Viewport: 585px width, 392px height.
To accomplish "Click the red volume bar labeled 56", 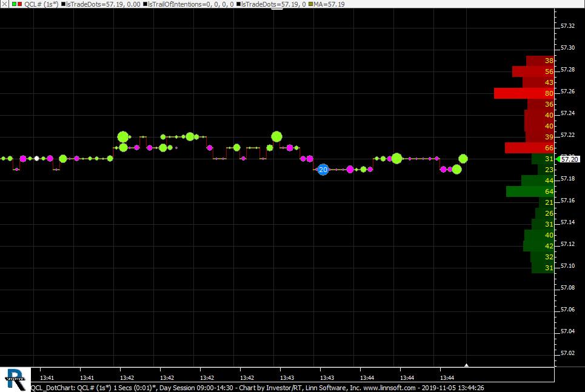I will [x=533, y=71].
